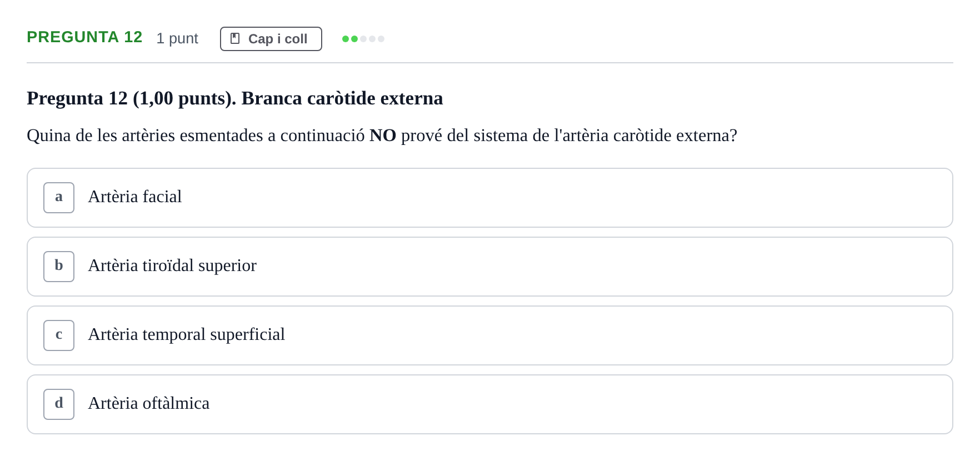Click the question statement about caròtide externa
This screenshot has height=461, width=980.
tap(382, 136)
